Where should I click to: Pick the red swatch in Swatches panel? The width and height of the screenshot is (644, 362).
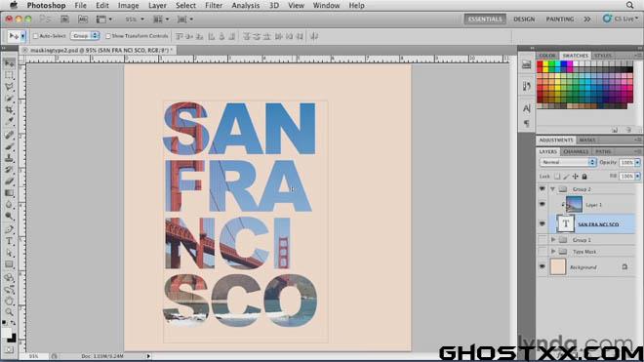tap(540, 64)
